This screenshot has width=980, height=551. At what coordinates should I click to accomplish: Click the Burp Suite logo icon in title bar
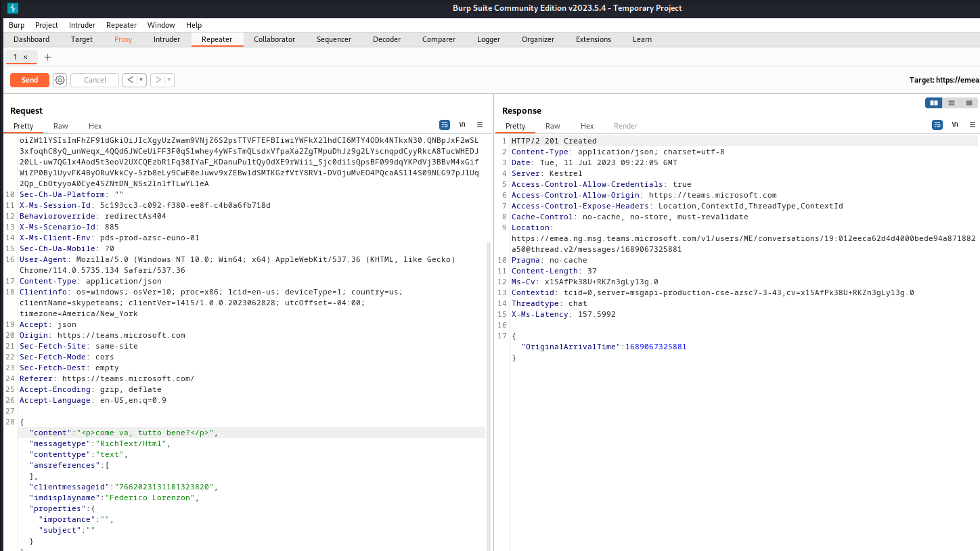tap(13, 8)
